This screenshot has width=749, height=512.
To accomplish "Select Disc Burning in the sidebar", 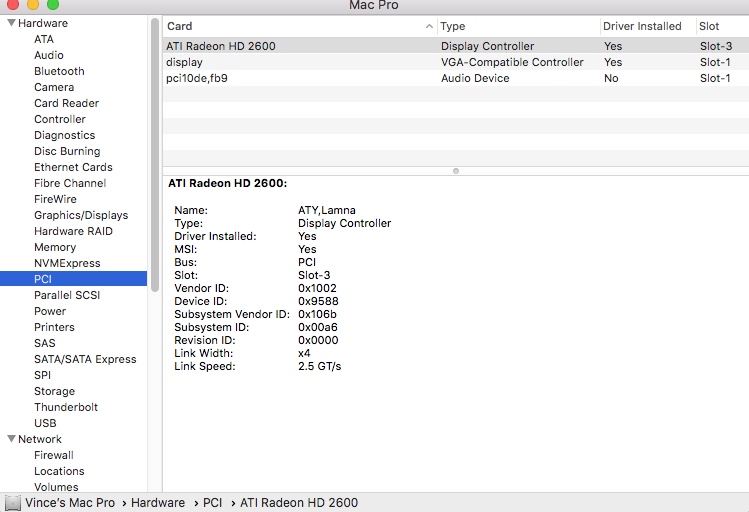I will click(67, 151).
